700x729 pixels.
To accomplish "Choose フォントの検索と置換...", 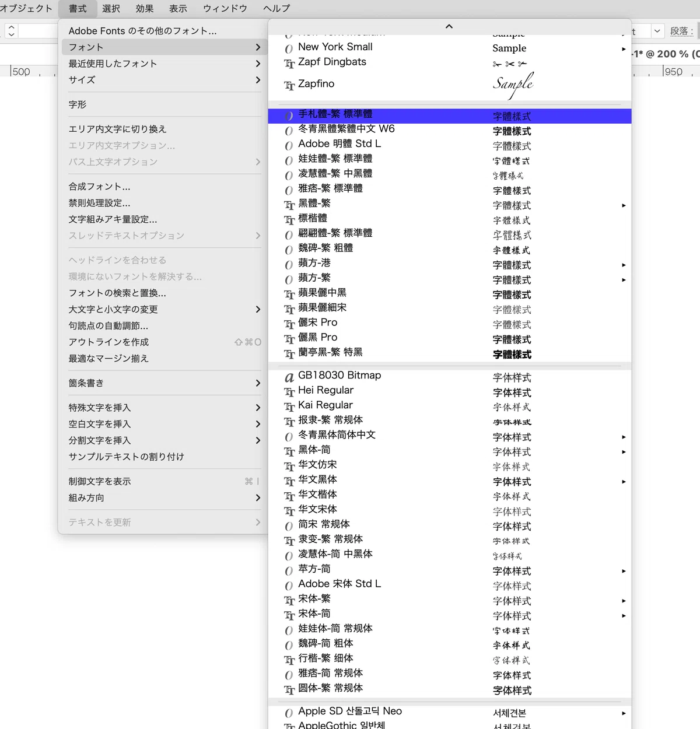I will 163,293.
